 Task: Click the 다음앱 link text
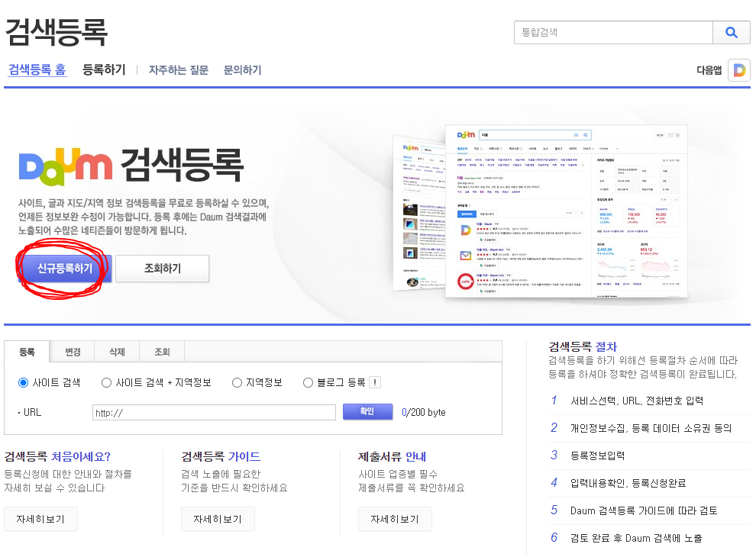point(709,70)
